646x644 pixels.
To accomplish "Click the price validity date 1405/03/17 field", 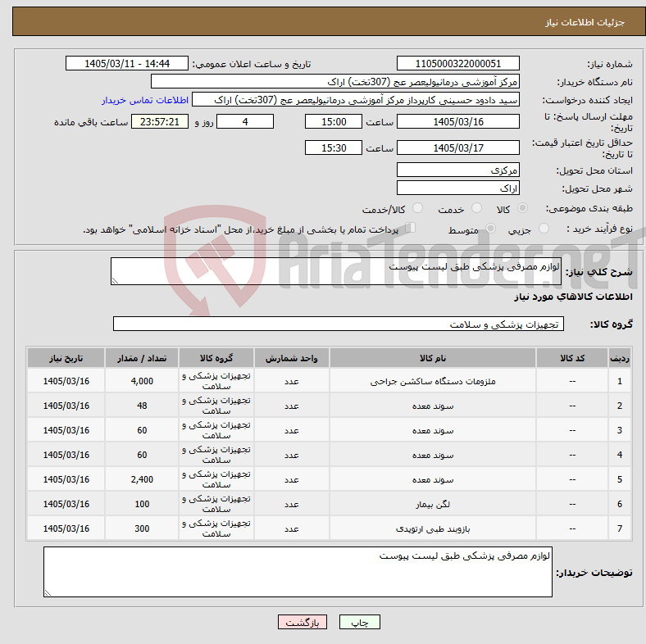I will (457, 147).
